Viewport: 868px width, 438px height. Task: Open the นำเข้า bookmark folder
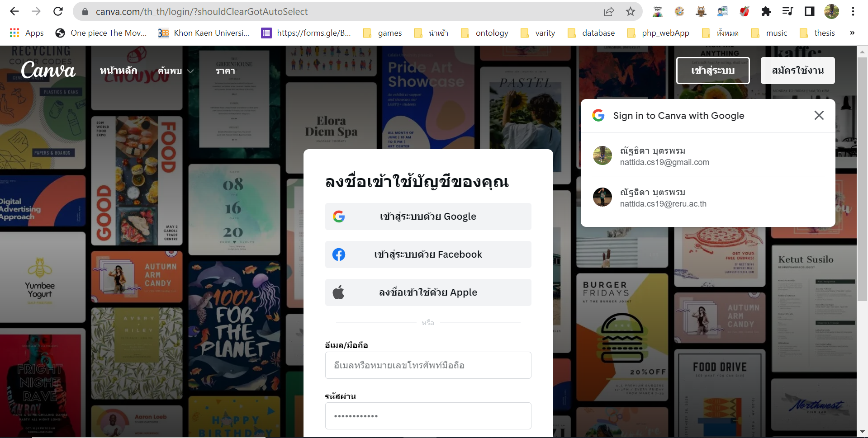point(432,33)
